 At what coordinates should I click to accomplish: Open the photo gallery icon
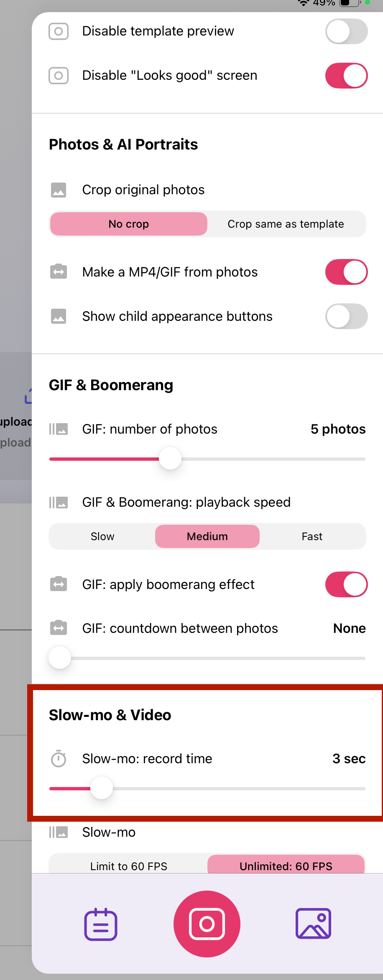(314, 923)
